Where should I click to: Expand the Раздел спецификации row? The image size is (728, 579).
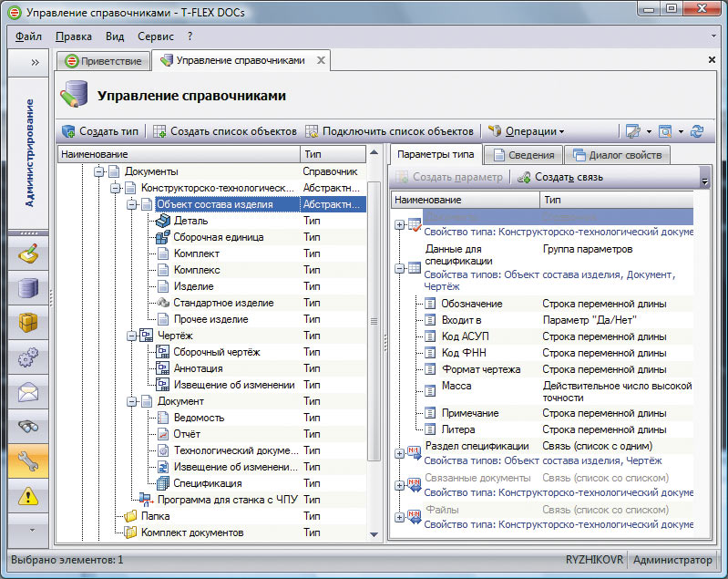tap(399, 453)
